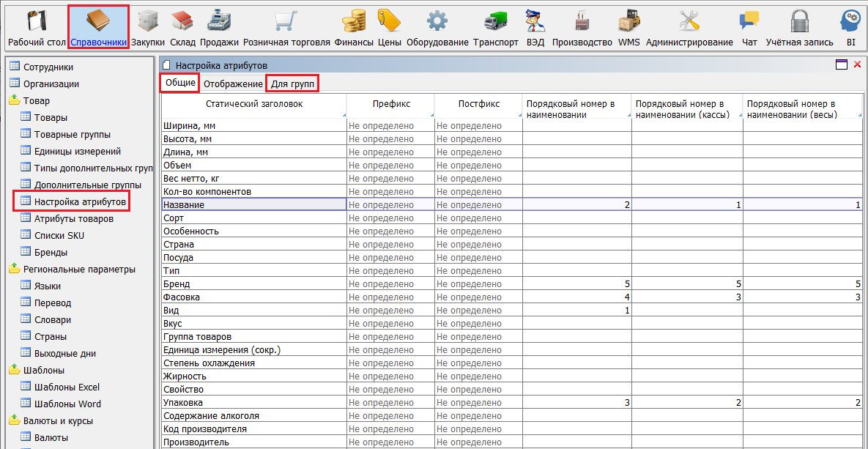Viewport: 868px width, 449px height.
Task: Click the Префикс column header
Action: click(390, 104)
